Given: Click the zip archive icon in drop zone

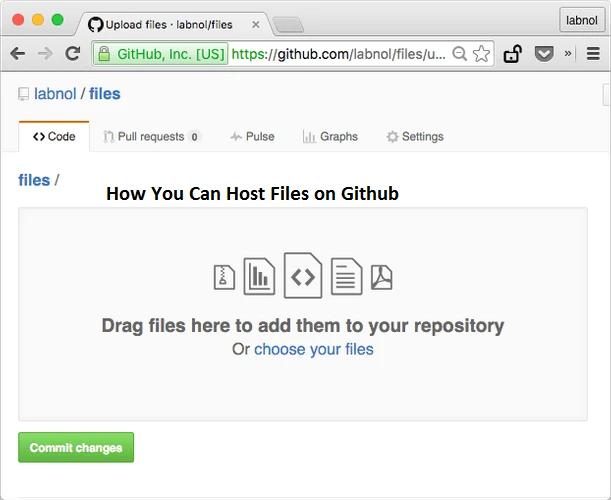Looking at the screenshot, I should pyautogui.click(x=224, y=277).
